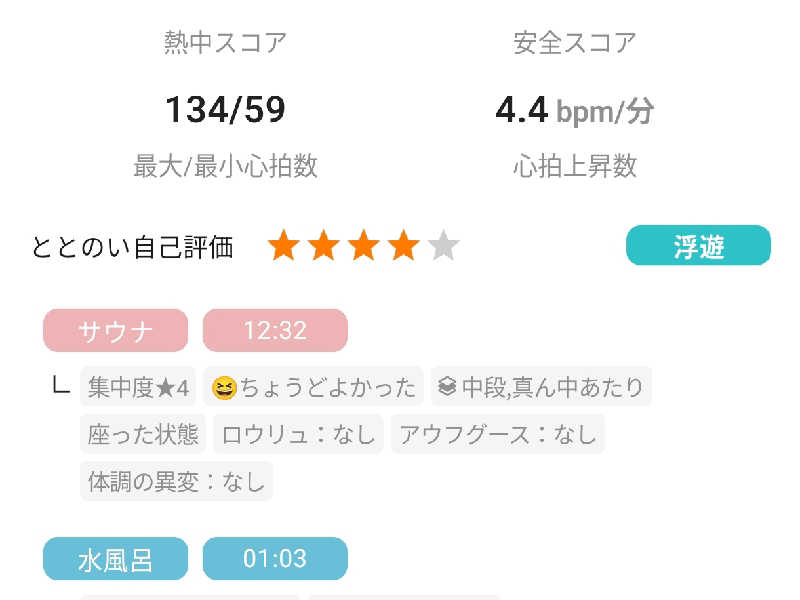Set rating with the grey fifth star

[443, 246]
